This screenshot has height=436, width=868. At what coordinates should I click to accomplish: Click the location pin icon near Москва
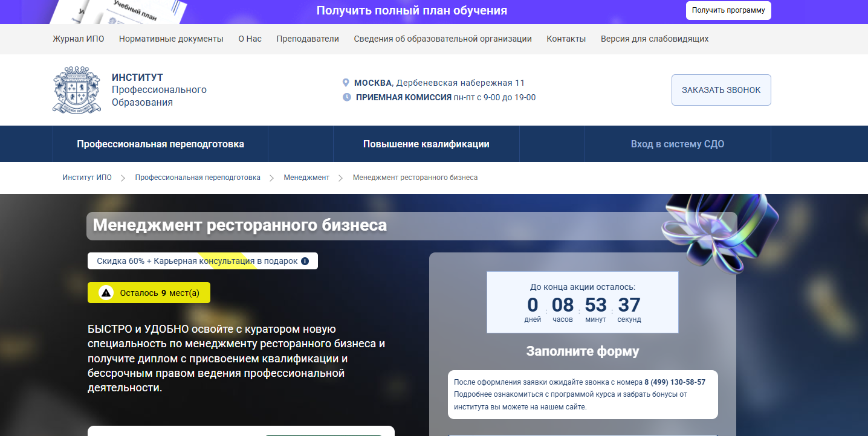tap(346, 83)
